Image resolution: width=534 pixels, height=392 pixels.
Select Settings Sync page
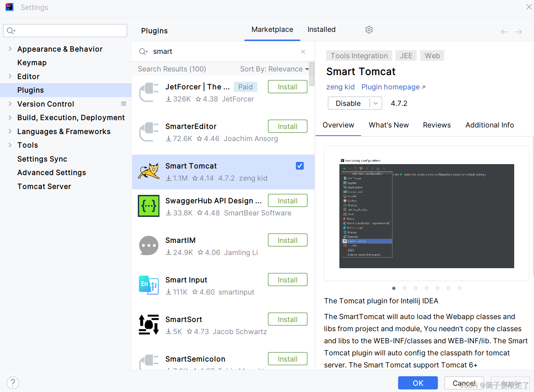(x=42, y=159)
